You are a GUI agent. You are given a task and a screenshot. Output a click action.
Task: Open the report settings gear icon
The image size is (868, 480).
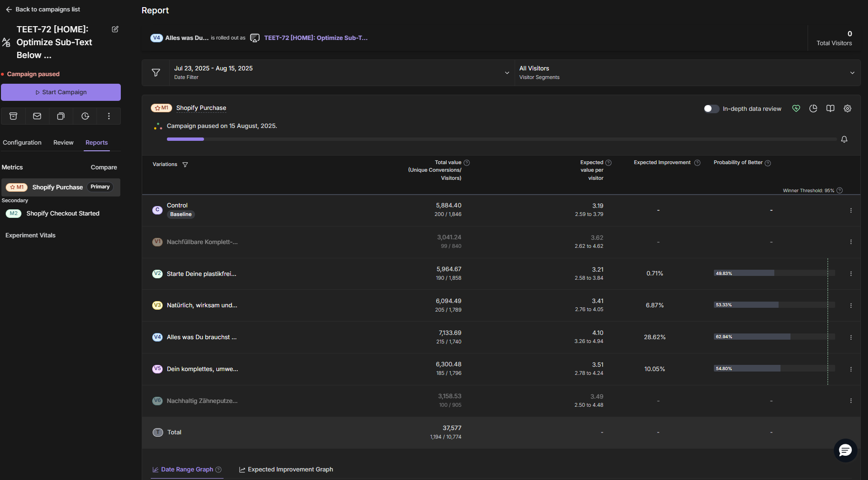click(847, 108)
